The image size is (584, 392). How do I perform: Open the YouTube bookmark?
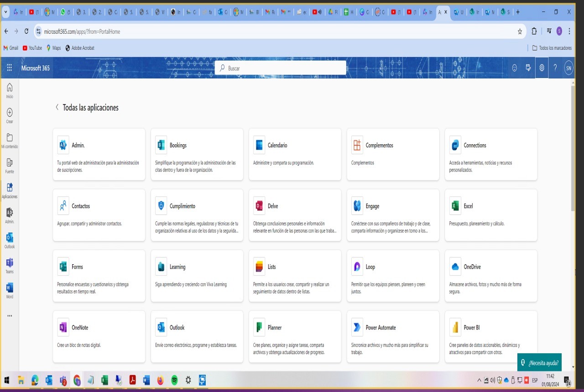point(32,48)
